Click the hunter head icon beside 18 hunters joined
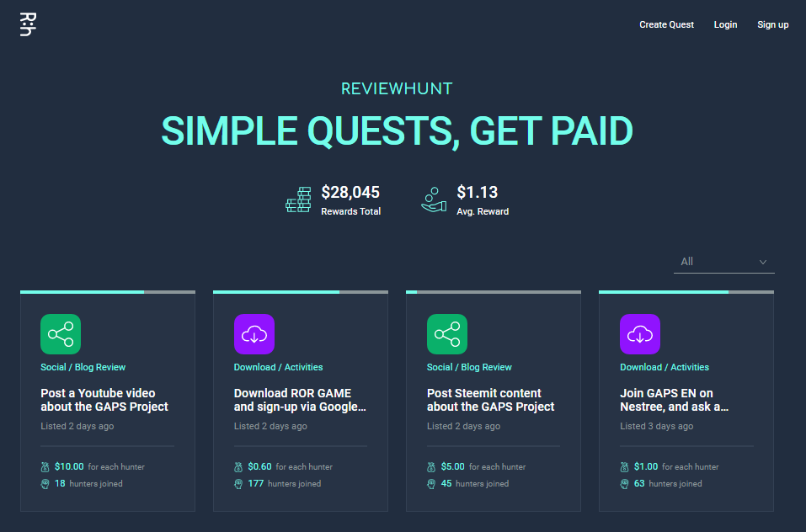Image resolution: width=806 pixels, height=532 pixels. (45, 484)
